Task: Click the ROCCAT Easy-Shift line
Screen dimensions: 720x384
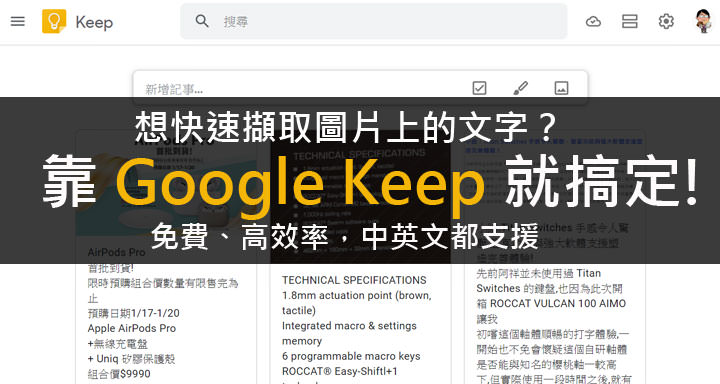Action: [340, 371]
